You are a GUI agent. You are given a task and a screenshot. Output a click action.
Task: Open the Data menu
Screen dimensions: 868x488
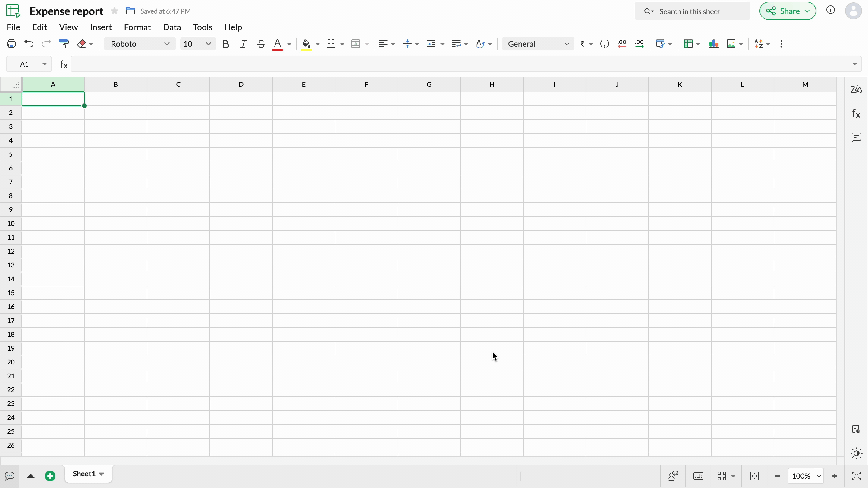pyautogui.click(x=172, y=27)
